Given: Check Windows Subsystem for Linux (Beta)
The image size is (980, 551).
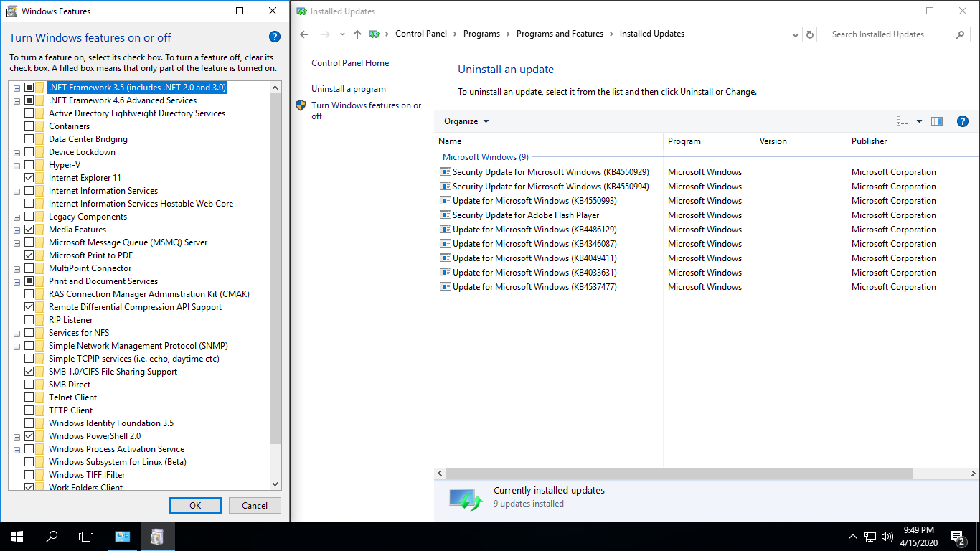Looking at the screenshot, I should [29, 462].
